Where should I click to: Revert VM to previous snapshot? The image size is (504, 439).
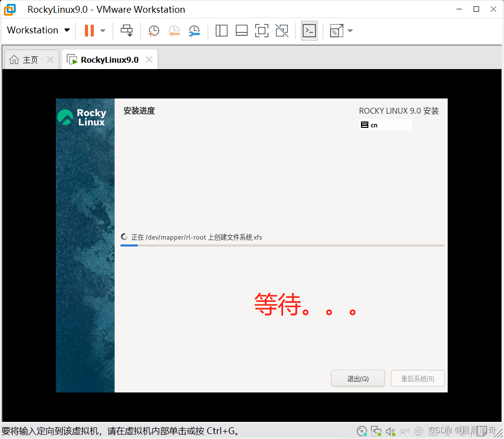[x=174, y=31]
